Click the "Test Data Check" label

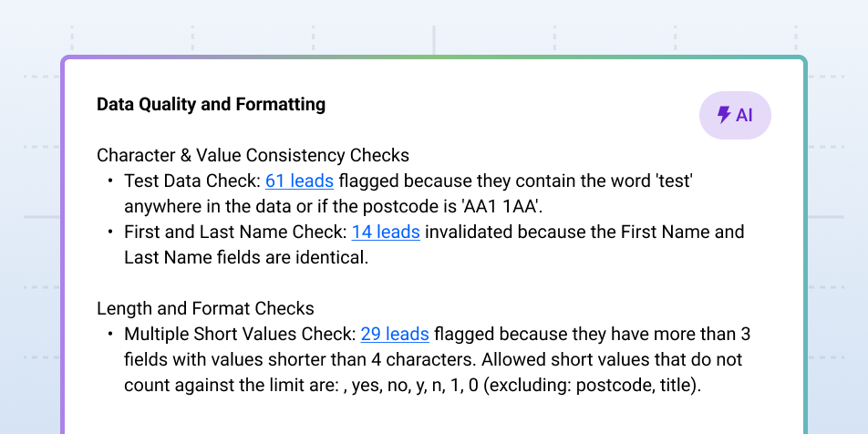(191, 181)
